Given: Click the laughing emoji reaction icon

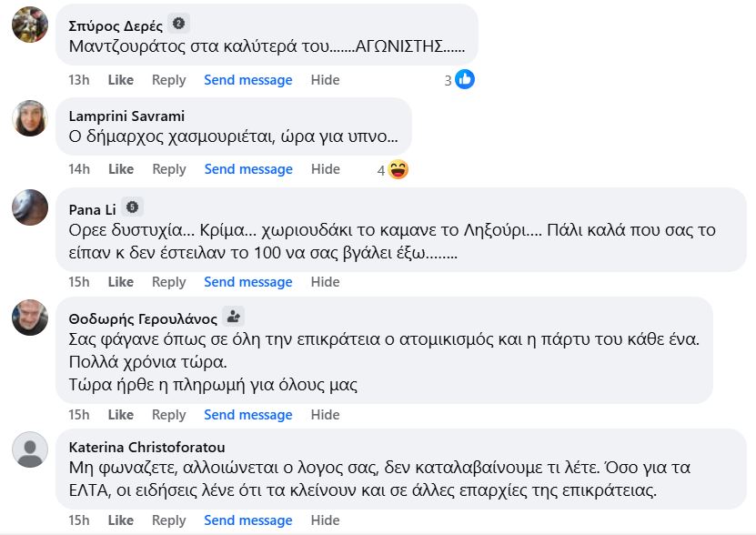Looking at the screenshot, I should point(398,169).
